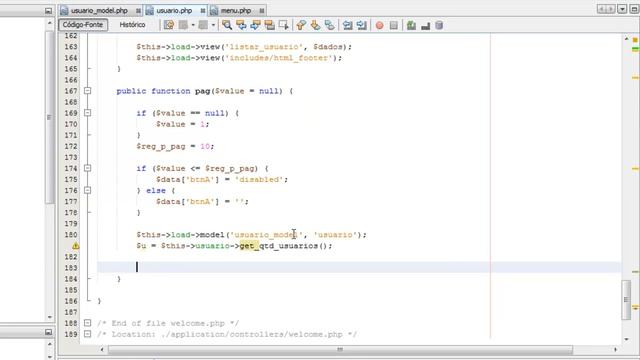Click 'disabled' string on line 175
The width and height of the screenshot is (640, 360).
tap(259, 179)
